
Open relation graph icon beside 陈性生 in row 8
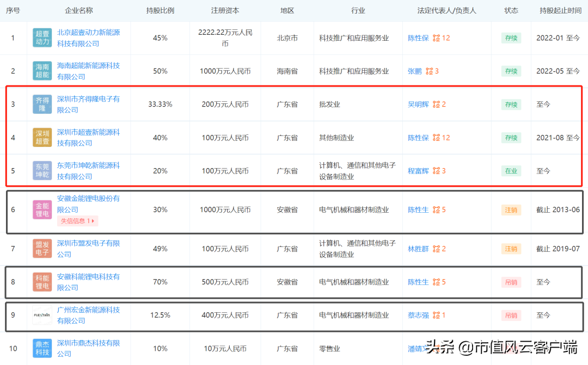[x=436, y=282]
